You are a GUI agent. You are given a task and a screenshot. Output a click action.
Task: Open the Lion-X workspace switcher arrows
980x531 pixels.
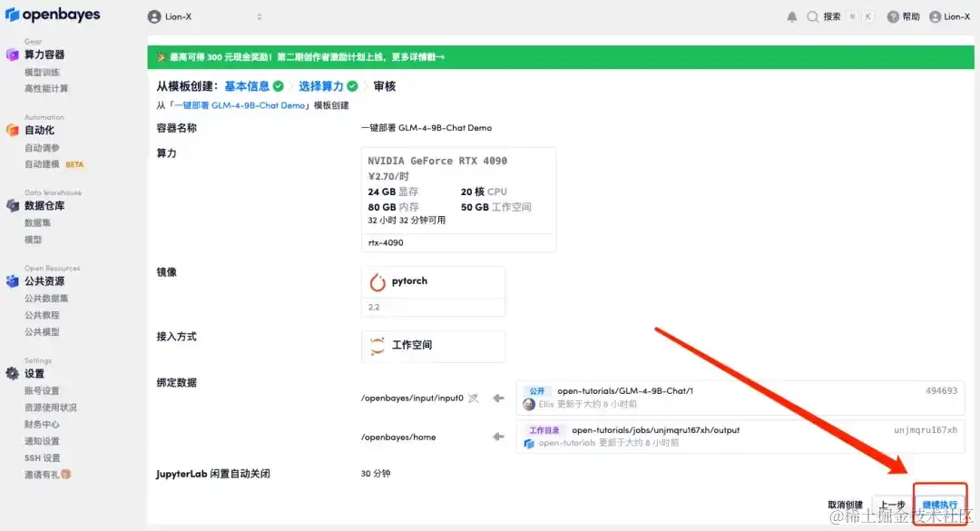tap(260, 17)
